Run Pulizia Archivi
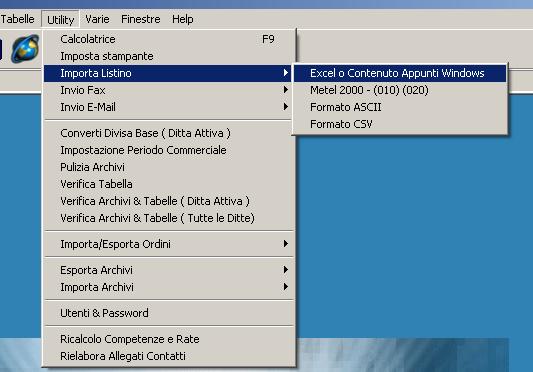This screenshot has height=372, width=533. tap(168, 167)
